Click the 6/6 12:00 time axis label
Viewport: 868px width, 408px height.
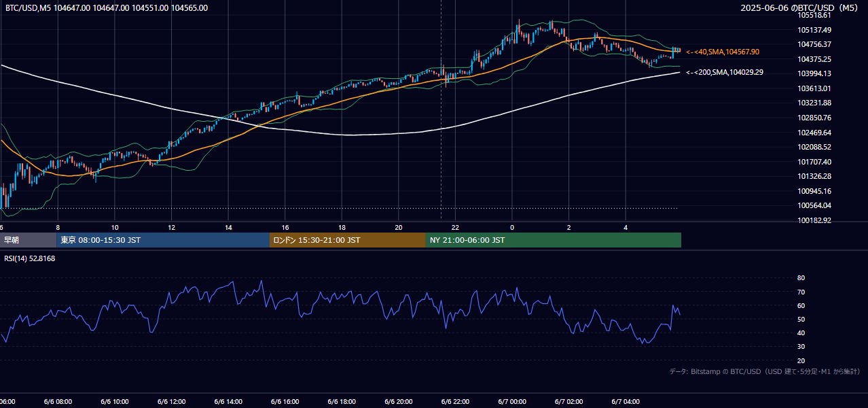point(171,402)
